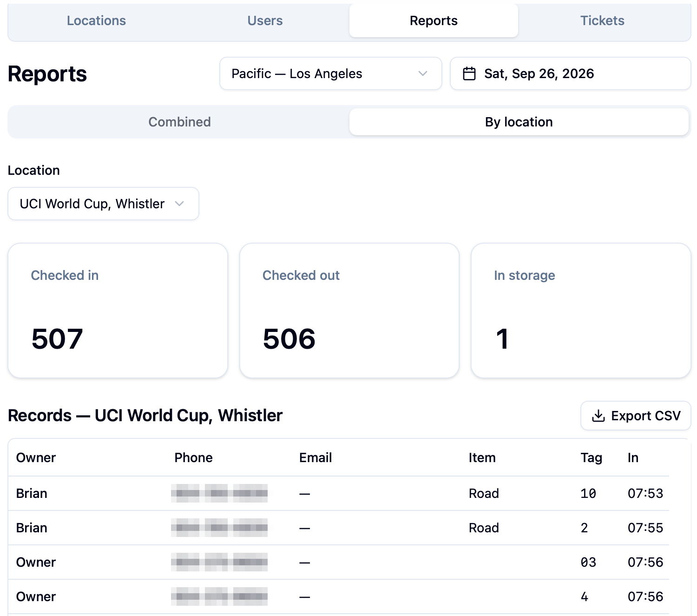Click the 07:55 check-in time
697x616 pixels.
(645, 528)
